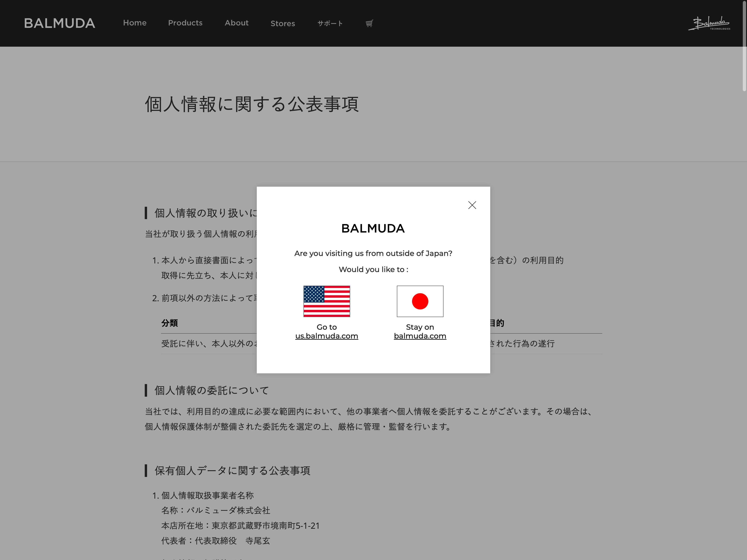Screen dimensions: 747x560
Task: Select the United States flag image
Action: tap(327, 301)
